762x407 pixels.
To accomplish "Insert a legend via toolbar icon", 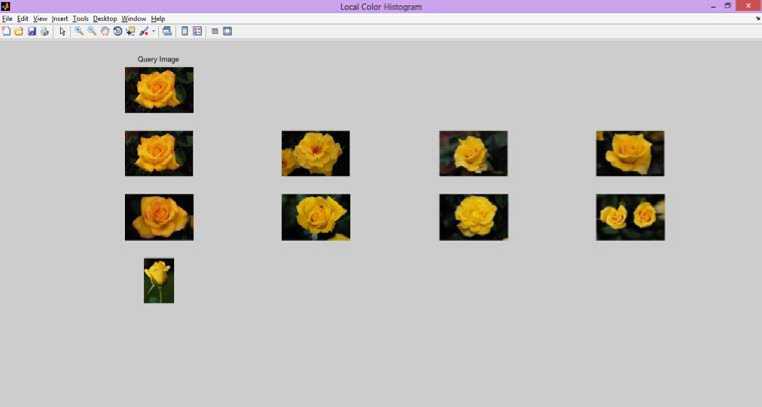I will pos(197,31).
